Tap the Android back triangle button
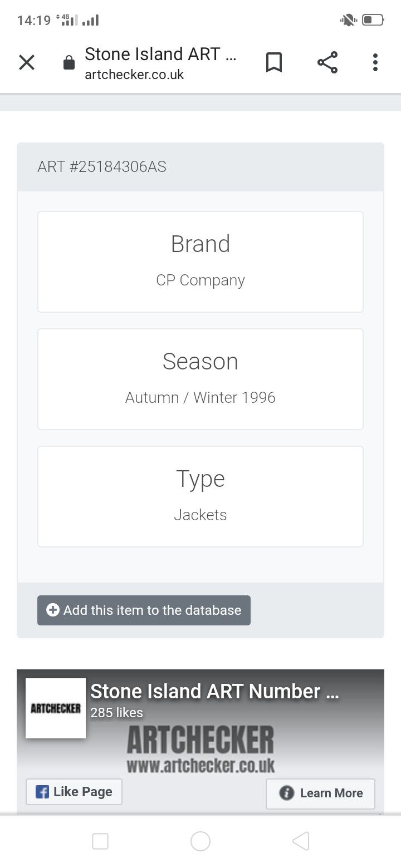401x868 pixels. pyautogui.click(x=301, y=841)
